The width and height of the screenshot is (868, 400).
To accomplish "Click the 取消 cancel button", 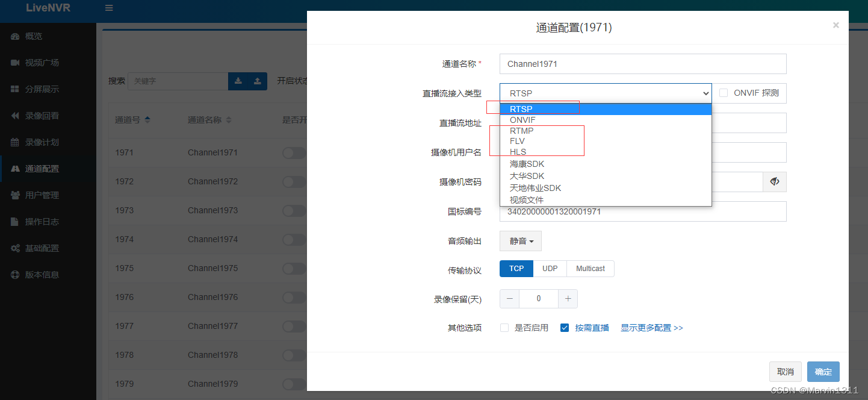I will tap(786, 372).
